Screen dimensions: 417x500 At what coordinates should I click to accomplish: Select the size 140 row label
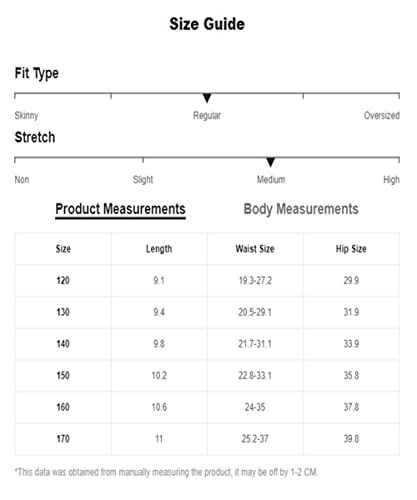63,344
